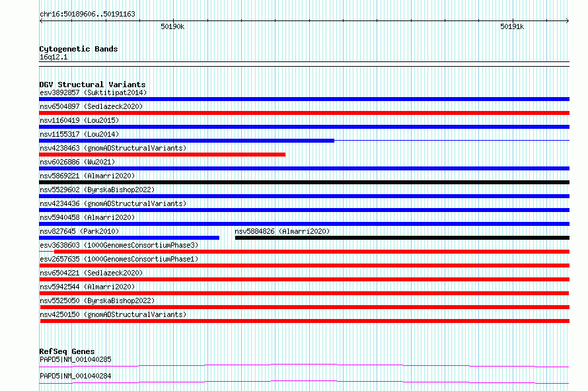Click the RefSeq Genes track title
This screenshot has width=588, height=391.
[67, 351]
